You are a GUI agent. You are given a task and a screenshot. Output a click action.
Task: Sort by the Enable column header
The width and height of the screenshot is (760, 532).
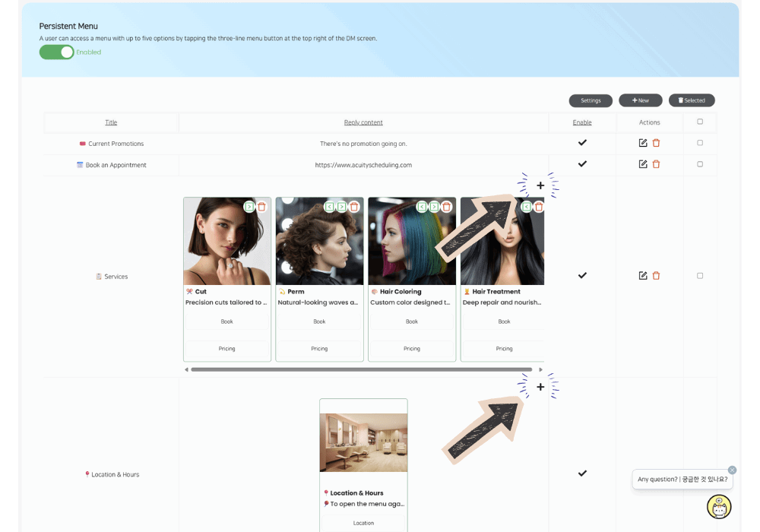[582, 122]
